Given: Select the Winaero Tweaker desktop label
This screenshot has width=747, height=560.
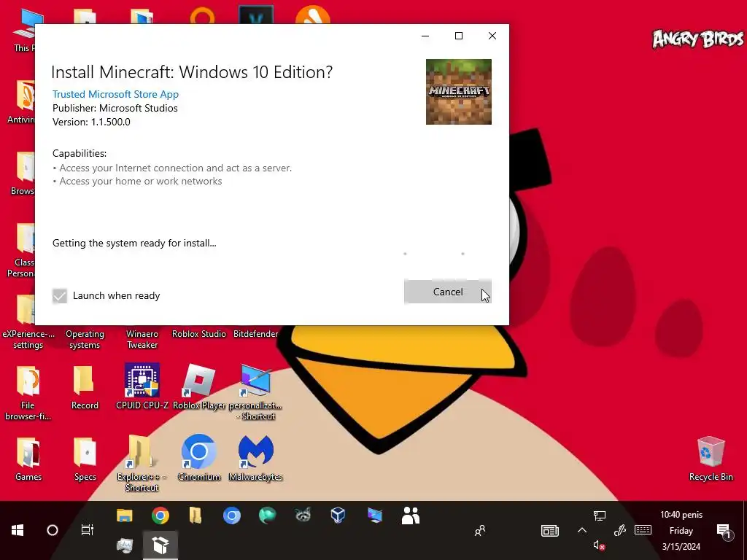Looking at the screenshot, I should tap(142, 339).
